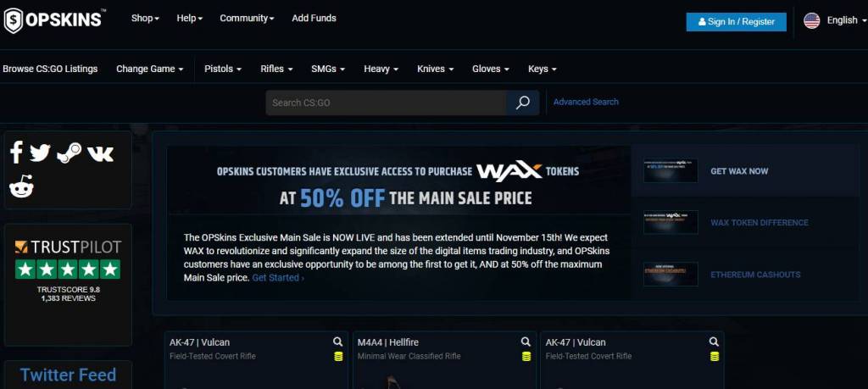Focus the Search CS:GO input field
Viewport: 868px width, 389px height.
386,103
